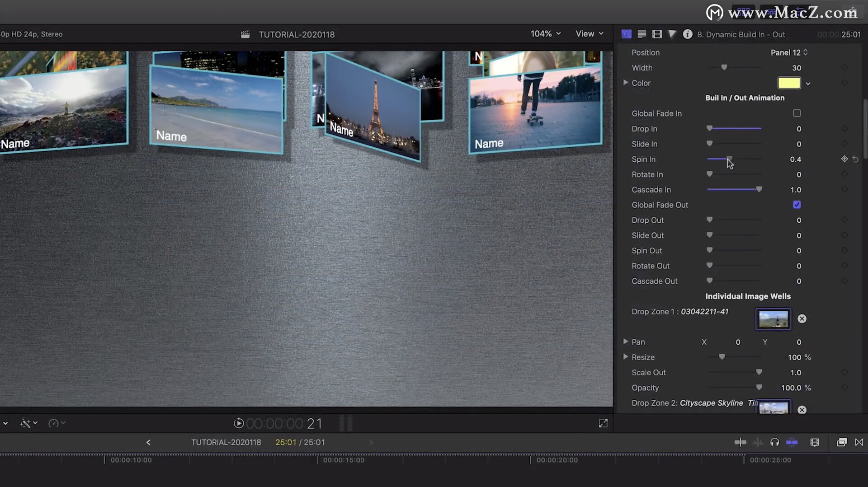
Task: Add keyframe for Width parameter
Action: pyautogui.click(x=844, y=68)
